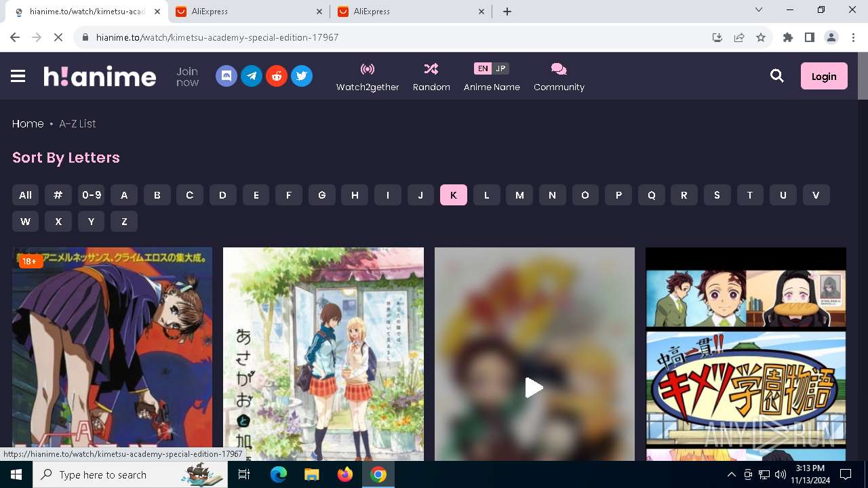Filter anime by letter Y
This screenshot has height=488, width=868.
click(91, 222)
